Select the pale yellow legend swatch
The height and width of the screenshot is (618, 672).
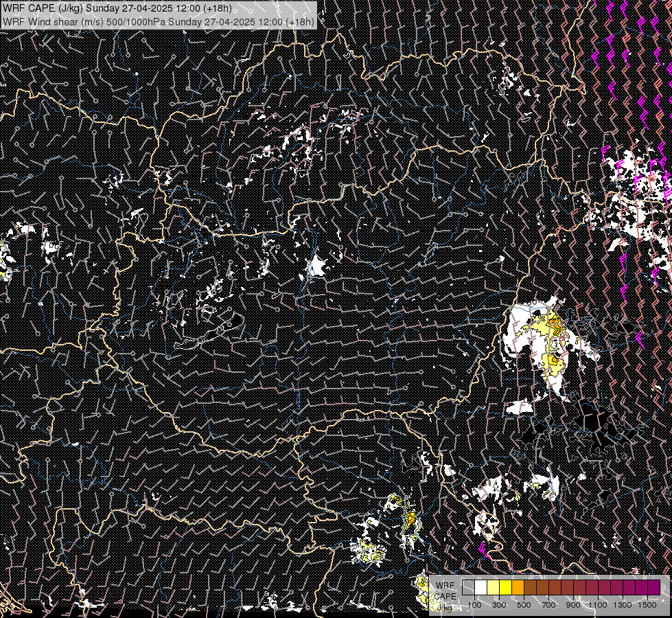(494, 587)
